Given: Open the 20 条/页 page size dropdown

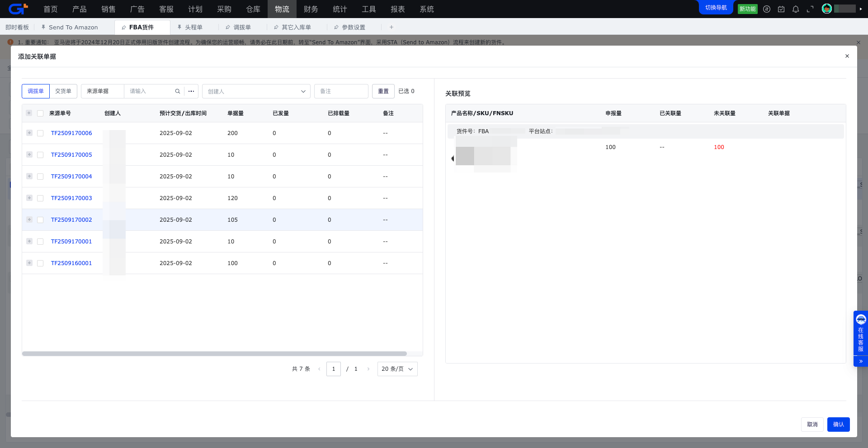Looking at the screenshot, I should (x=397, y=369).
